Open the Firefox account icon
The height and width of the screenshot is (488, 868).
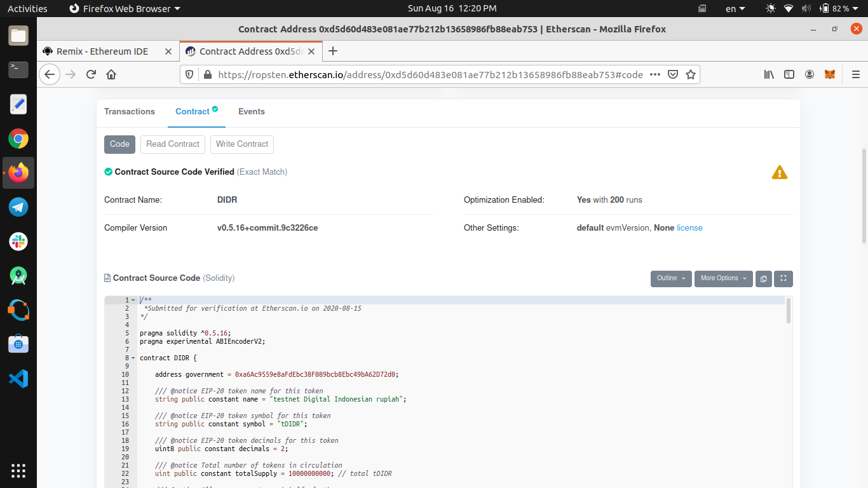pyautogui.click(x=810, y=74)
